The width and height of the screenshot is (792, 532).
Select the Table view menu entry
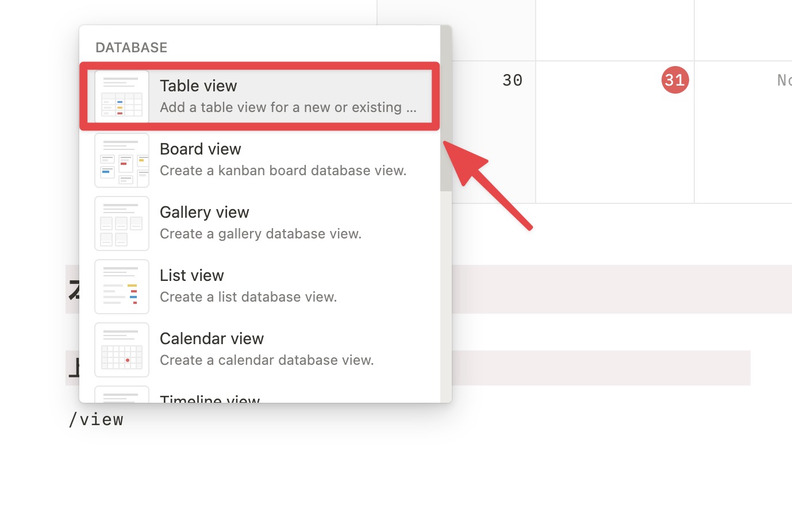coord(260,97)
